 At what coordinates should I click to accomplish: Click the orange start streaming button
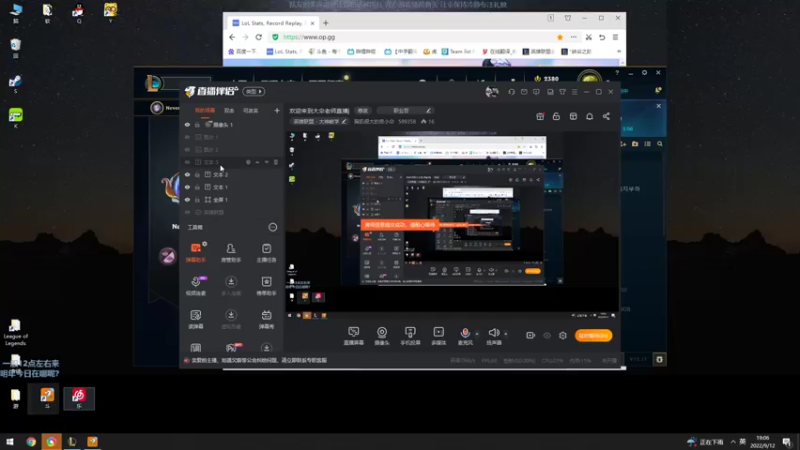click(x=593, y=335)
